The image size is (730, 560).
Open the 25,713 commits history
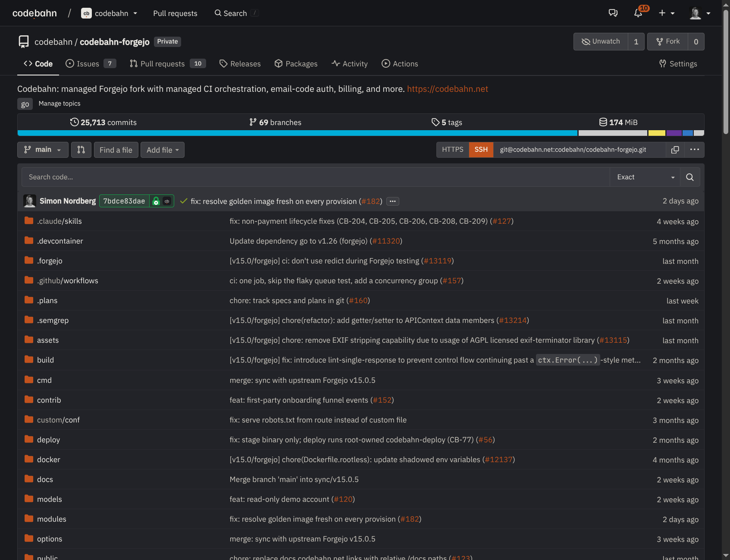(x=103, y=122)
